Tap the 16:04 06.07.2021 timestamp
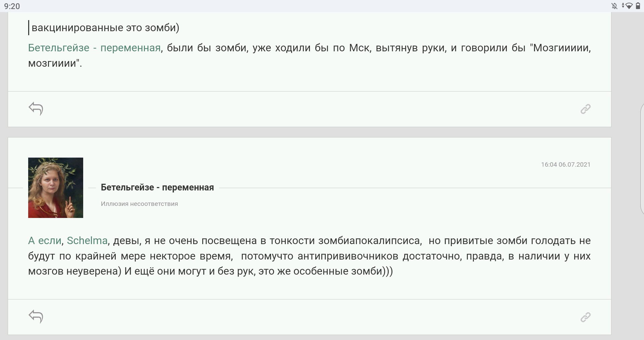The width and height of the screenshot is (644, 340). click(x=566, y=165)
